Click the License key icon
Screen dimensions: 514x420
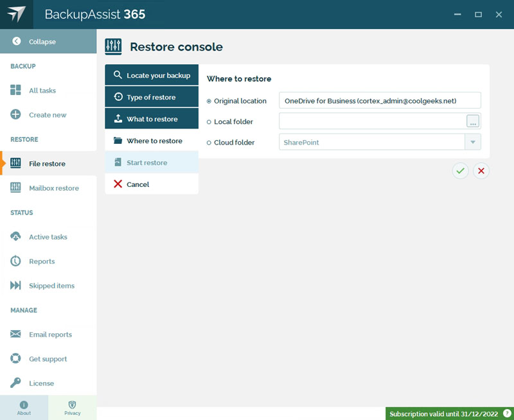pos(15,383)
